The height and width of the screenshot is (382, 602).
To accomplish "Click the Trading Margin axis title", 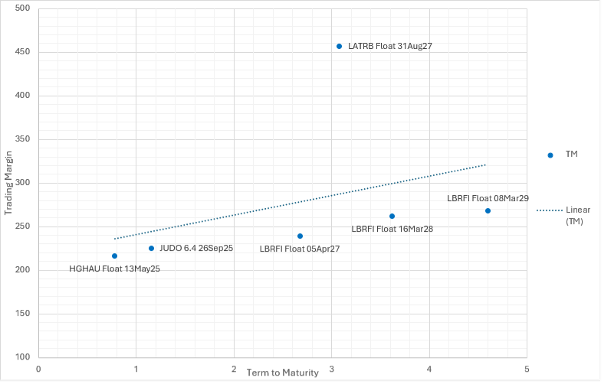I will coord(8,182).
